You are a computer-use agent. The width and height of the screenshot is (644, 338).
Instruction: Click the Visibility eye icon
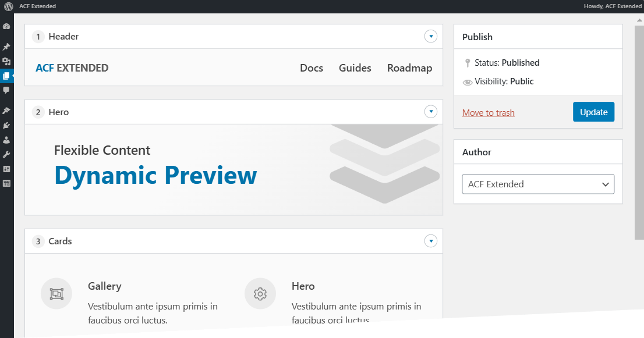[x=468, y=83]
